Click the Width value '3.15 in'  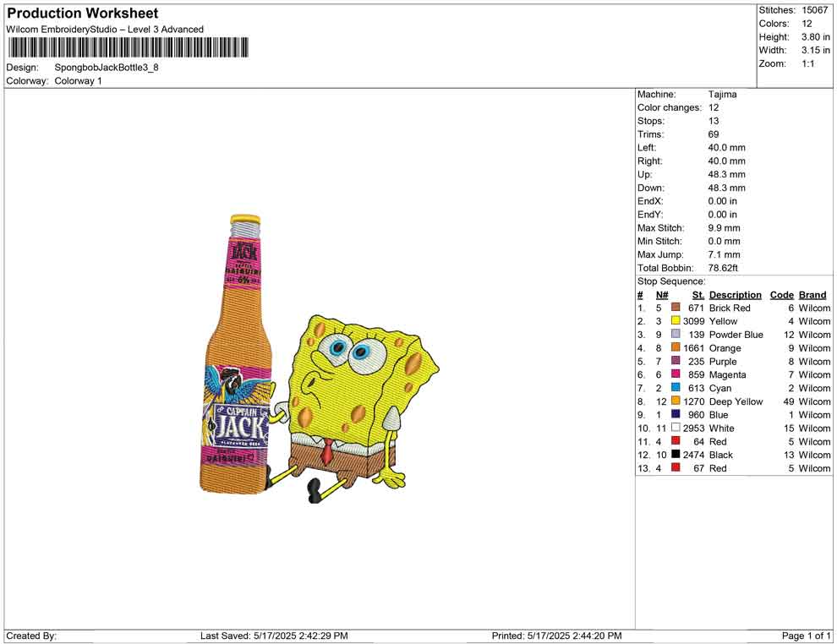click(816, 50)
